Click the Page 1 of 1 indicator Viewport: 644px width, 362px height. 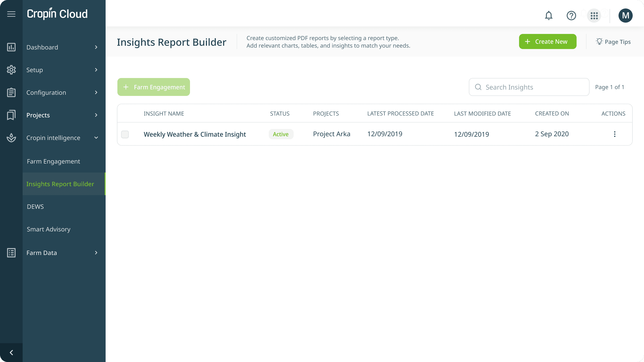tap(610, 87)
